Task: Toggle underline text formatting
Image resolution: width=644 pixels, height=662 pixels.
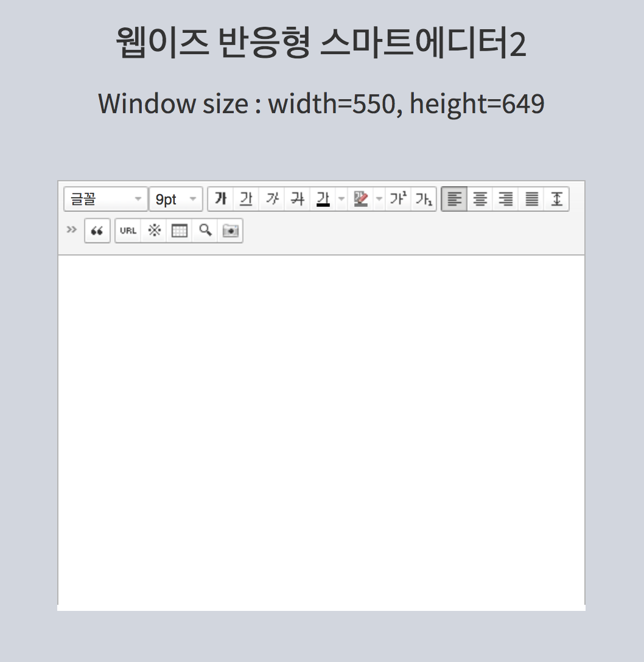Action: (246, 199)
